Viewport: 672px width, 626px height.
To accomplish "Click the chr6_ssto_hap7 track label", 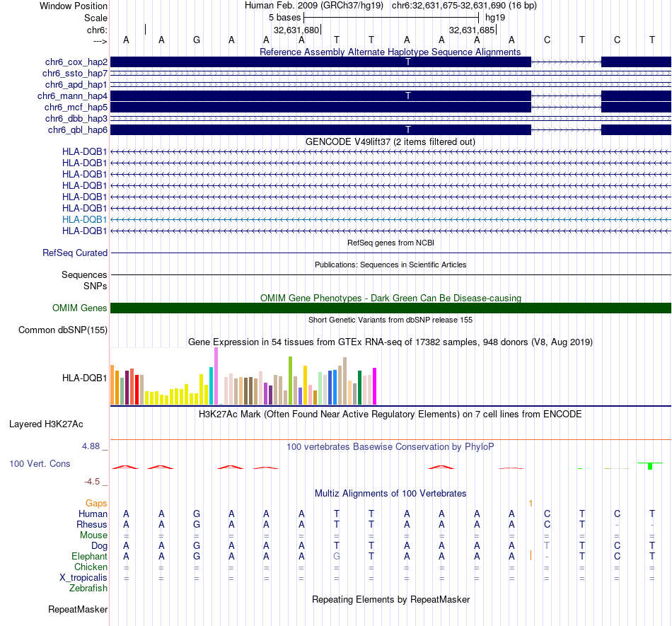I will (75, 74).
